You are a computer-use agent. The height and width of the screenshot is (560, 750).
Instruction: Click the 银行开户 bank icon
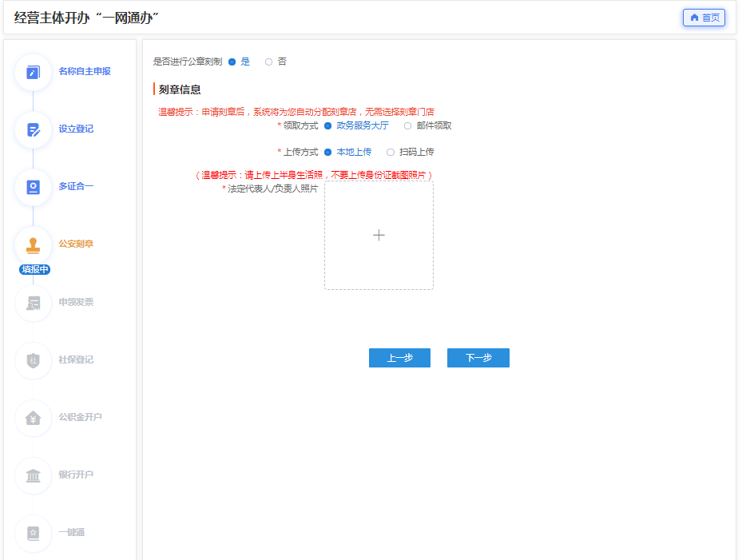point(33,476)
